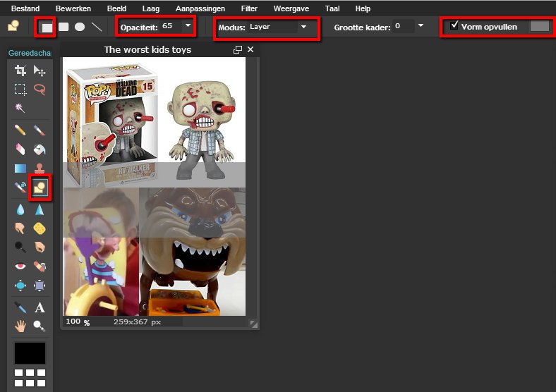This screenshot has width=556, height=392.
Task: Open the Bestand menu
Action: pos(25,8)
